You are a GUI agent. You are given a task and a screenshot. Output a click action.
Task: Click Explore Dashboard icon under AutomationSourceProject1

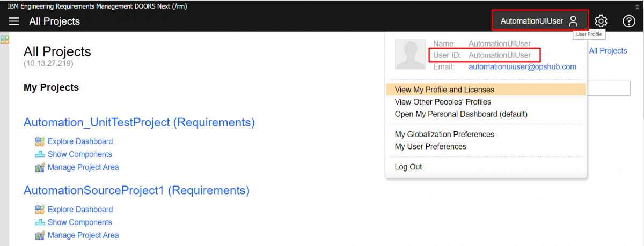click(40, 210)
